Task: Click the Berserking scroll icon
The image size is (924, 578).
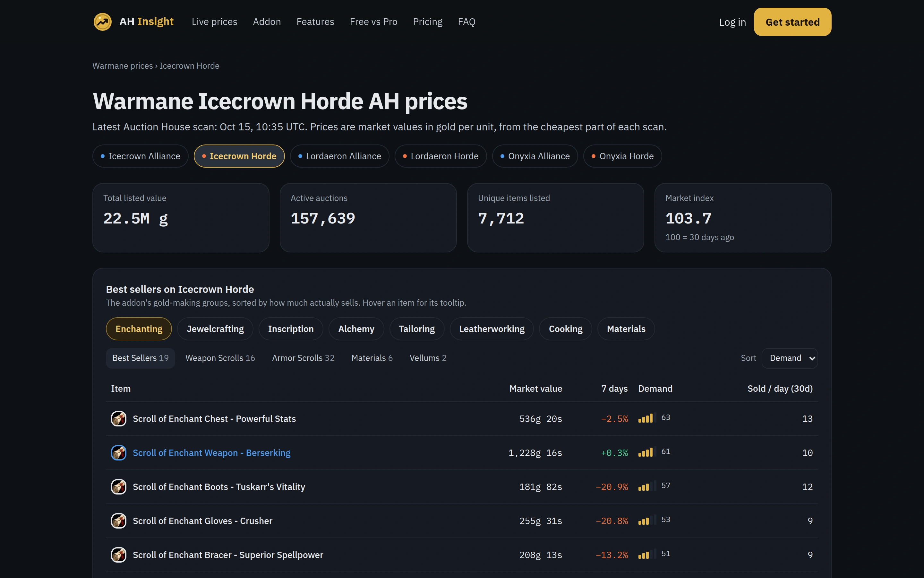Action: 119,453
